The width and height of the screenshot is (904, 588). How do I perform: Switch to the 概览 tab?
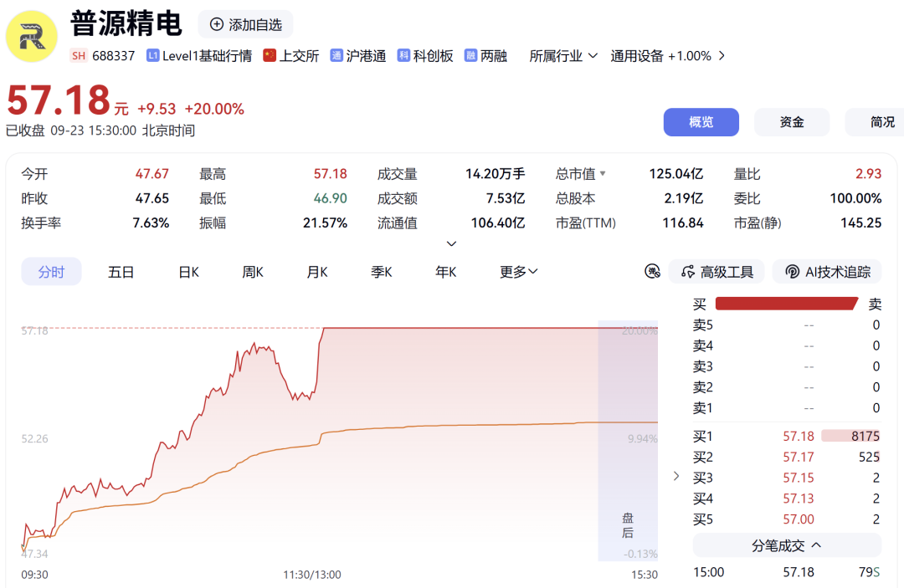pyautogui.click(x=701, y=122)
